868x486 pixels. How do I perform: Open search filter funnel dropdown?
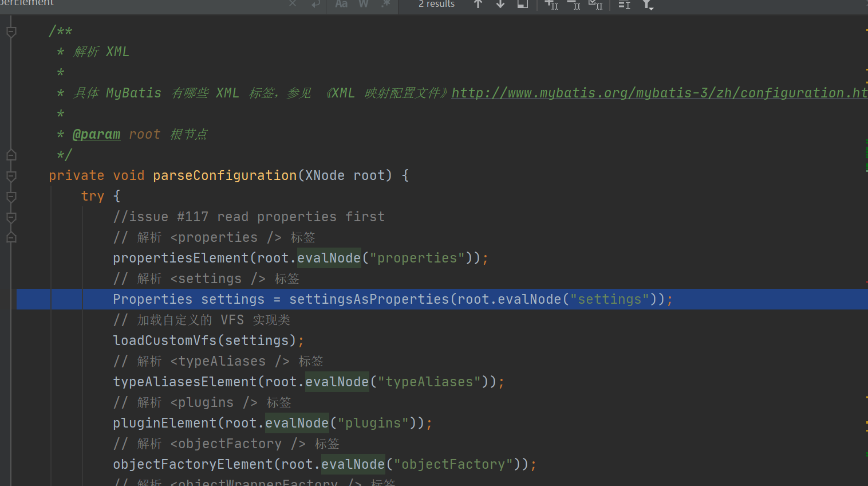tap(648, 5)
